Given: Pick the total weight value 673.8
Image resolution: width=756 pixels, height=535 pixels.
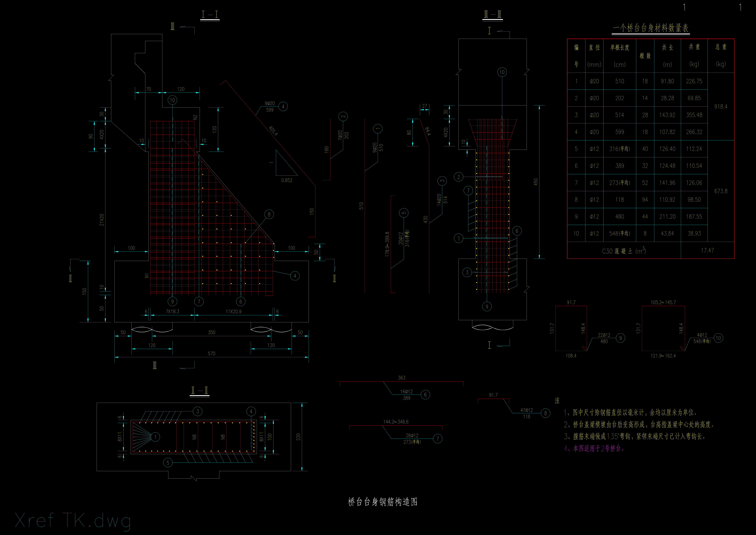Looking at the screenshot, I should click(721, 191).
